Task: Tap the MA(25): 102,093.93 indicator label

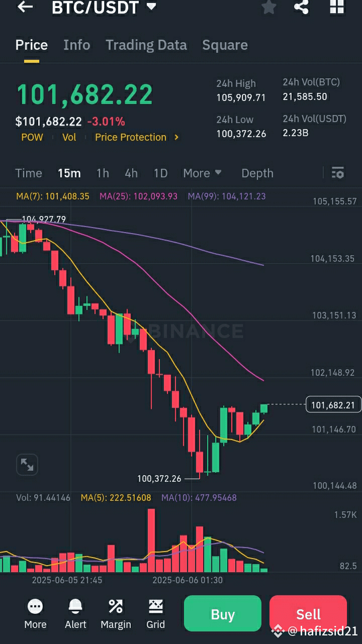Action: [138, 196]
